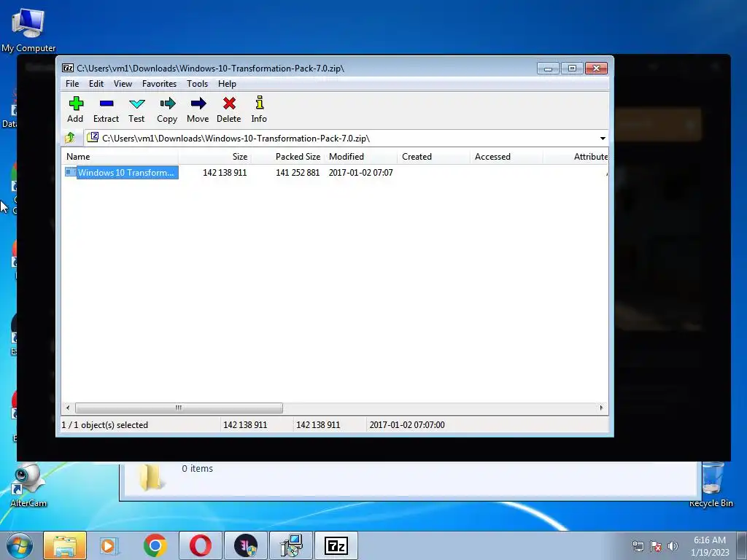This screenshot has height=560, width=747.
Task: Expand the address bar path dropdown
Action: coord(603,139)
